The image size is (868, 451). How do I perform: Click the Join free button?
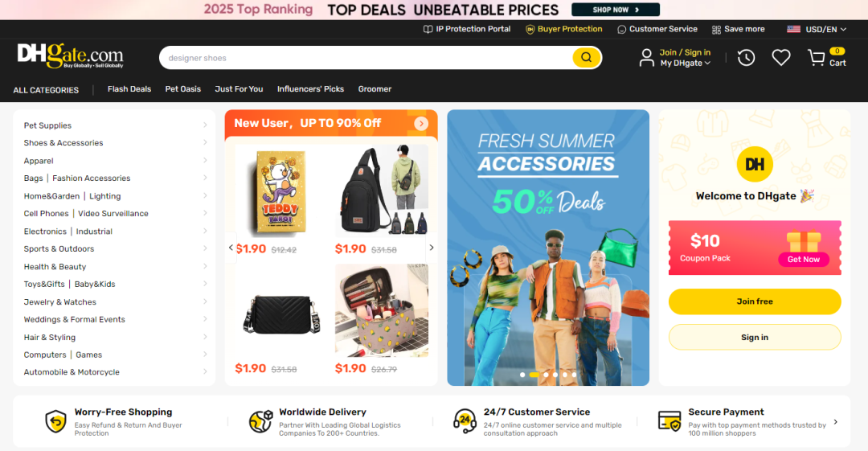click(x=755, y=301)
